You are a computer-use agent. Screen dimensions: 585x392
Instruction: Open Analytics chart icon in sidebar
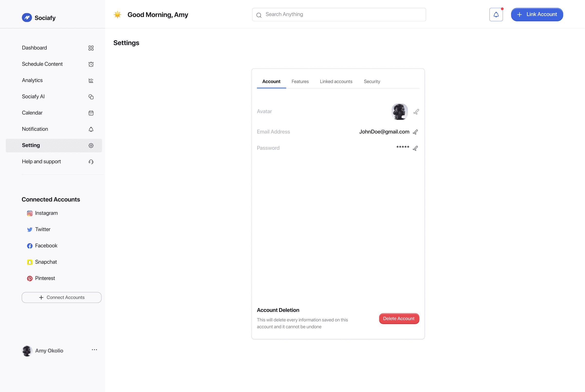[91, 81]
